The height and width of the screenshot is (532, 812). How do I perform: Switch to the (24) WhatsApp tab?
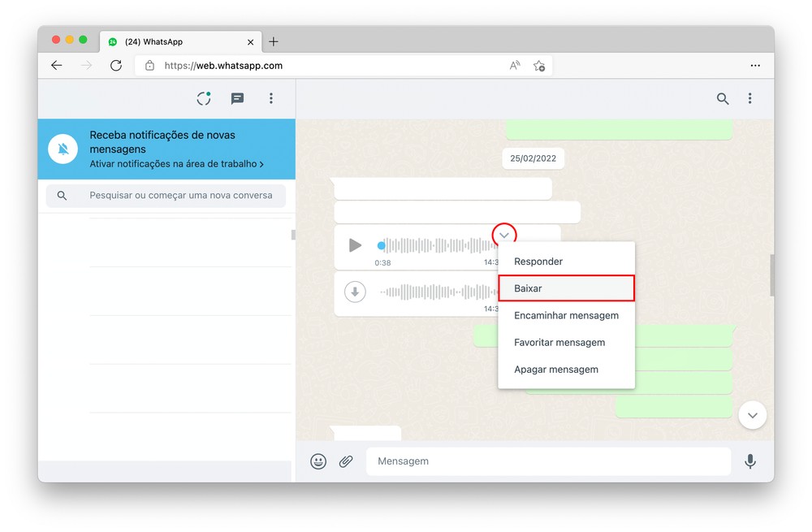click(x=181, y=41)
